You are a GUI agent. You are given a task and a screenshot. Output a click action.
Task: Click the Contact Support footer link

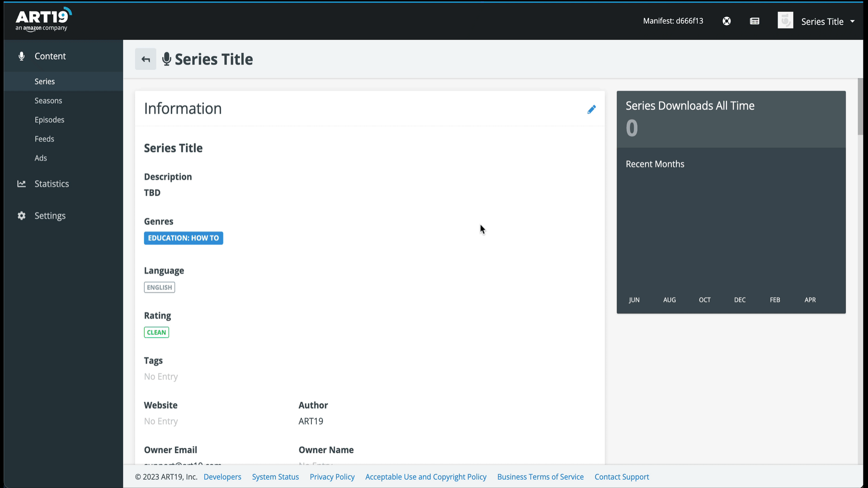click(622, 477)
